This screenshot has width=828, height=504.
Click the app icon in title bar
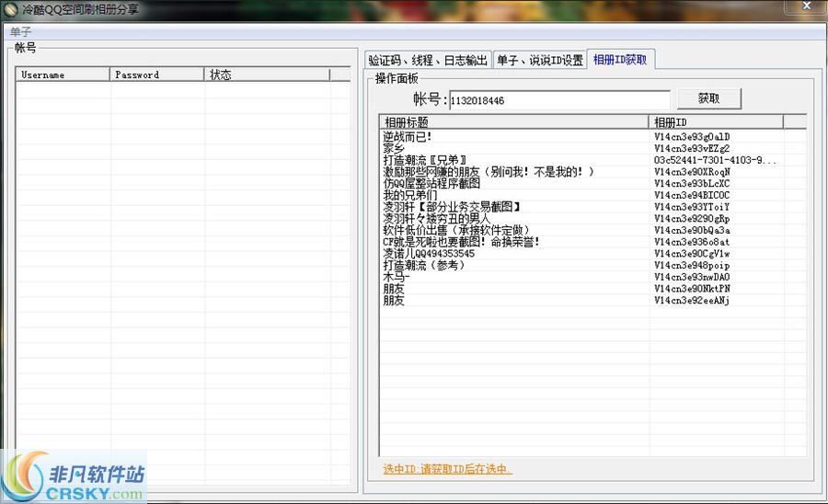(x=10, y=10)
